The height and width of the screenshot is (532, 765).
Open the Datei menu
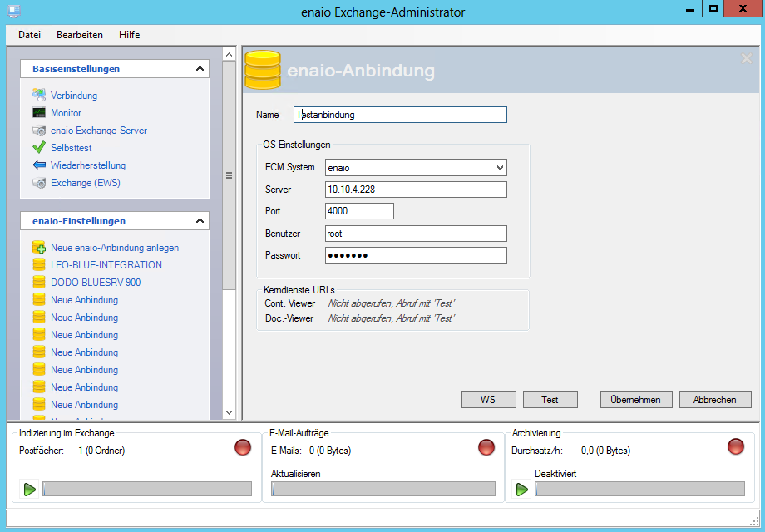click(29, 35)
